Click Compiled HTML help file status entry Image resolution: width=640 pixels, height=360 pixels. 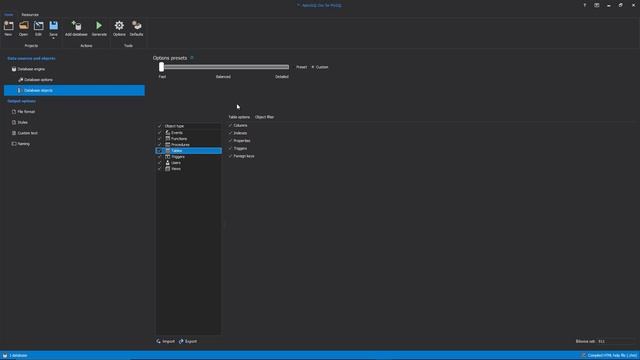click(609, 356)
